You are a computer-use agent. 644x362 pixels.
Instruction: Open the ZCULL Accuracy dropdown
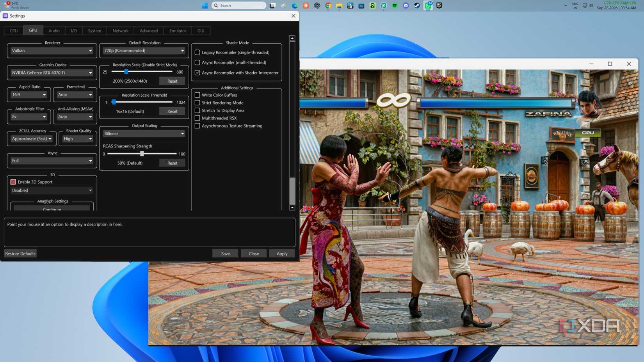click(32, 139)
